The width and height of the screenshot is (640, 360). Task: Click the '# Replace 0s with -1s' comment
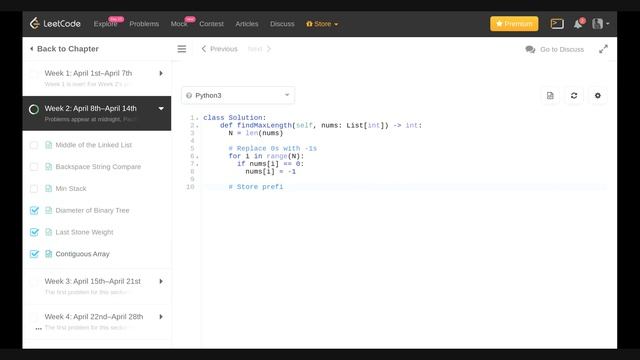273,149
